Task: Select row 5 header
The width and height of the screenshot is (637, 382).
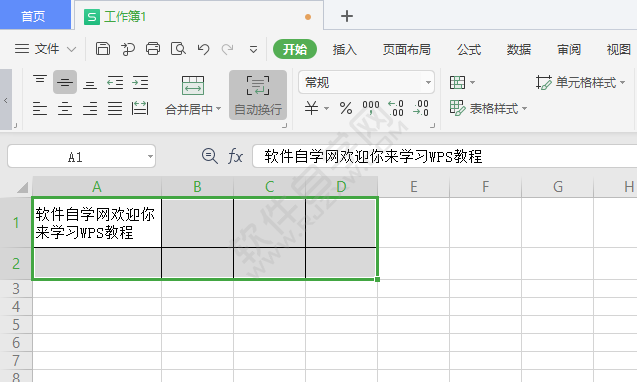Action: (16, 325)
